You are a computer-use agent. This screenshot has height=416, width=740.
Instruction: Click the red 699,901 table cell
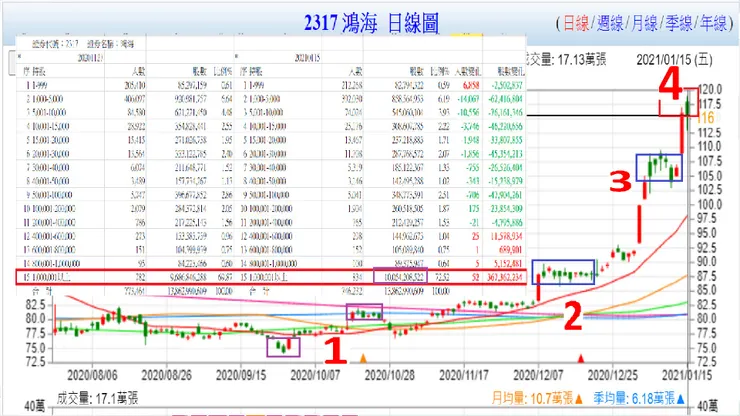pyautogui.click(x=510, y=250)
